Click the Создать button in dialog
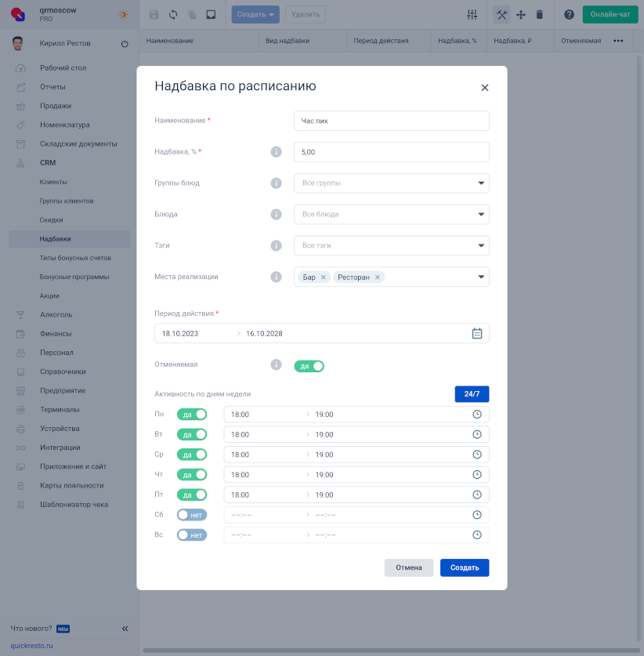 tap(465, 567)
